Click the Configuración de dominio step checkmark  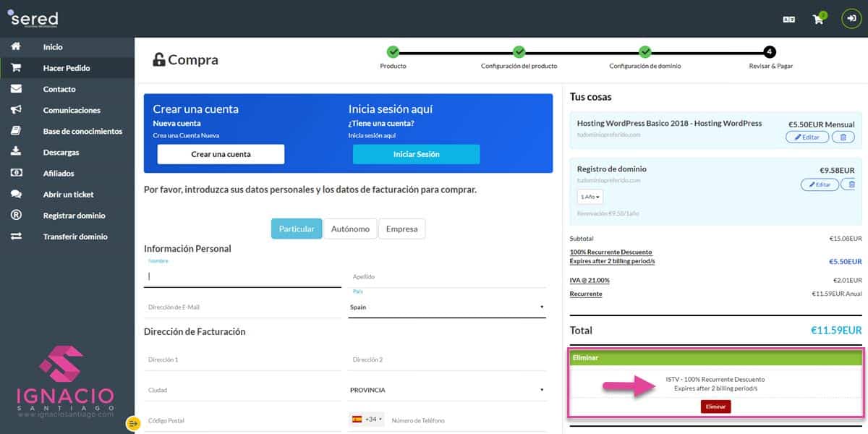644,52
